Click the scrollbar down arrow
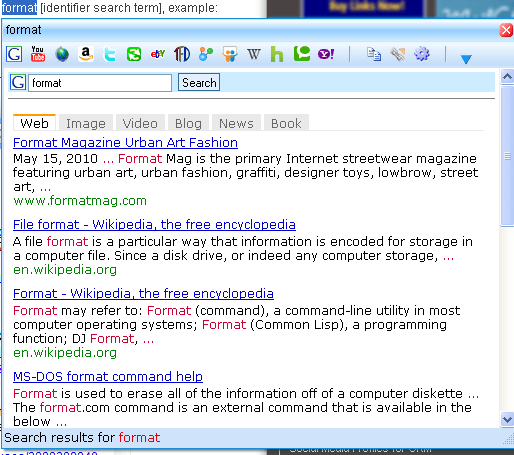Viewport: 514px width, 455px height. (x=507, y=419)
